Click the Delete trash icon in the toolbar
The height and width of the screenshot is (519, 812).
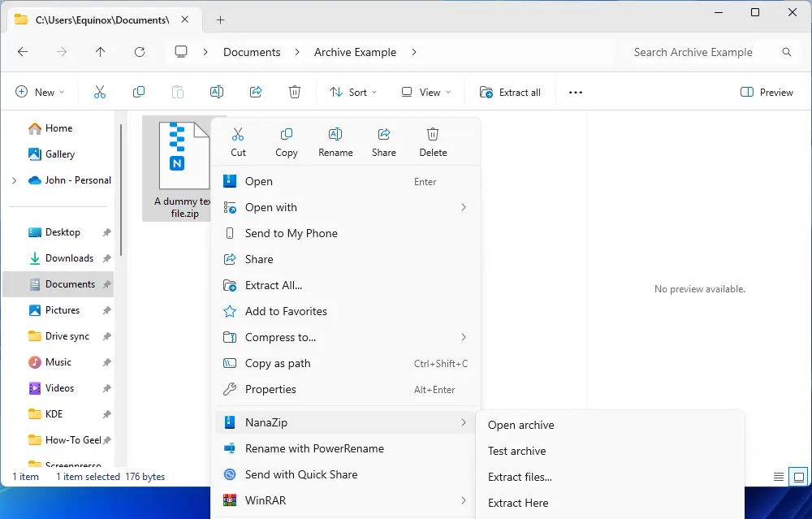295,93
